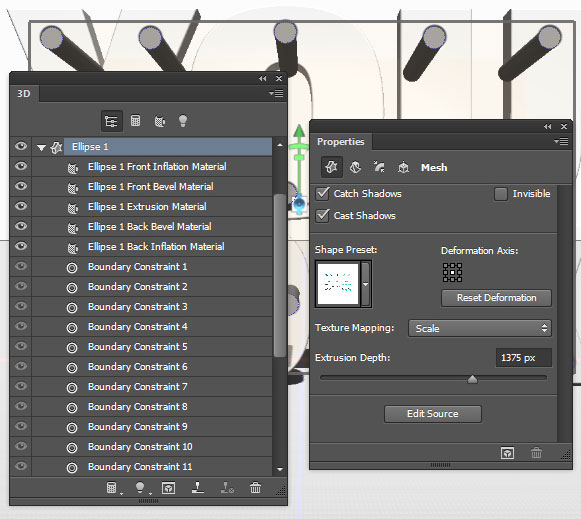Open the Shape Preset picker dropdown
The height and width of the screenshot is (519, 581).
(x=366, y=284)
